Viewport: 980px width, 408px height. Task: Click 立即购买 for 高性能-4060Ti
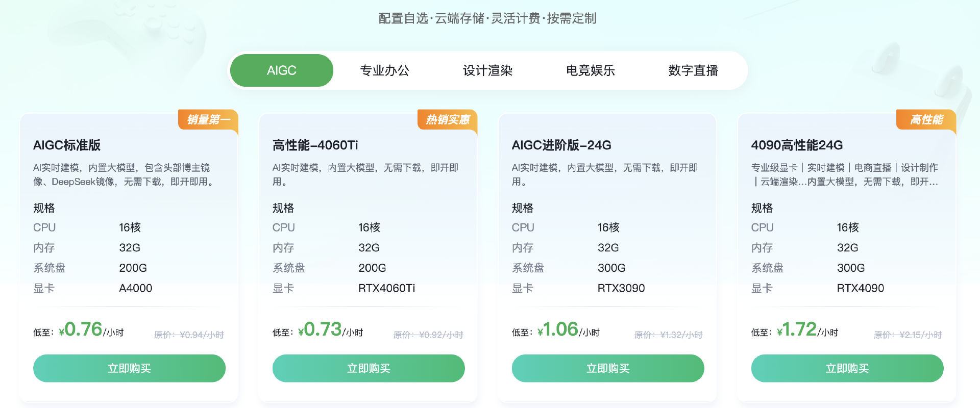click(x=369, y=368)
